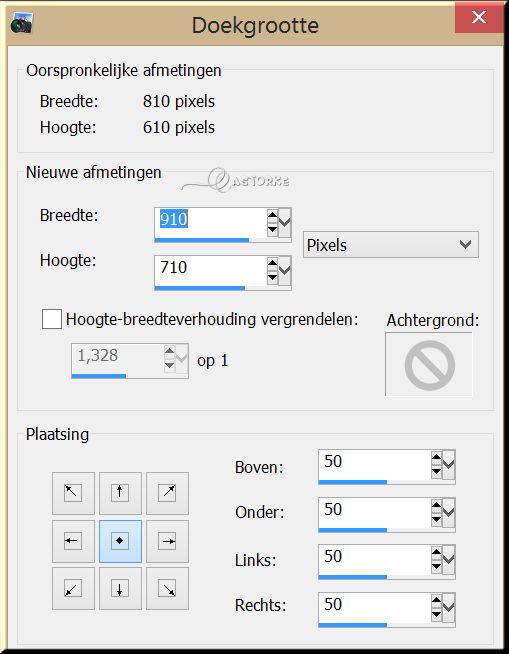Select bottom-right placement arrow
This screenshot has width=509, height=654.
click(x=167, y=589)
